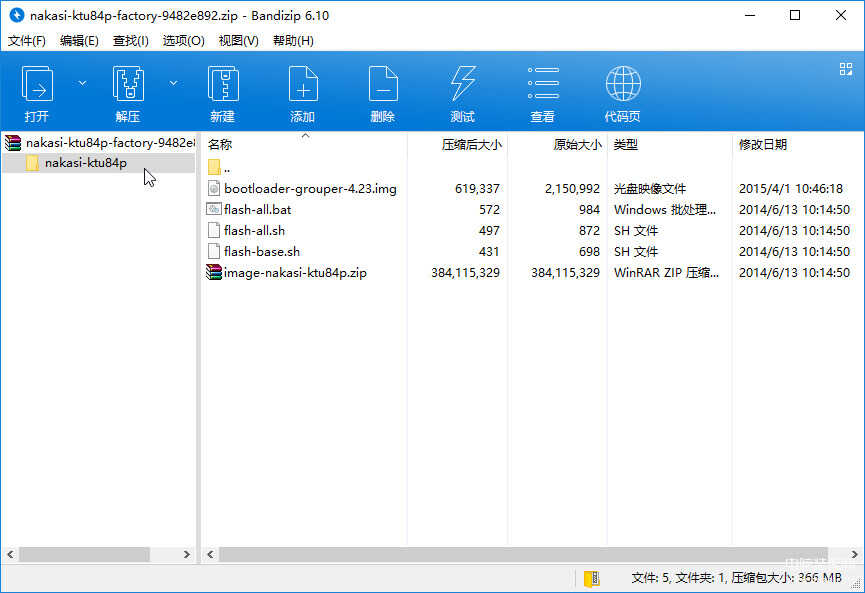865x593 pixels.
Task: Open the 编辑(E) menu
Action: pos(79,41)
